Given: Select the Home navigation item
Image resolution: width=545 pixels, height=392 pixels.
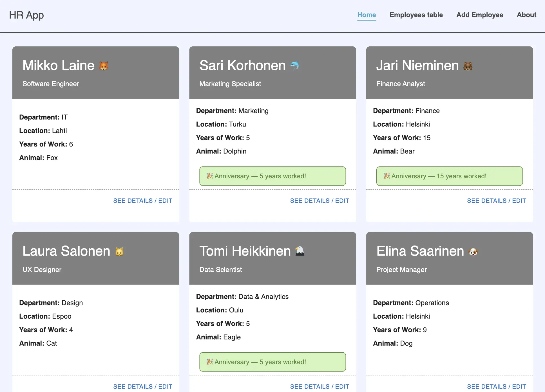Looking at the screenshot, I should click(x=366, y=15).
